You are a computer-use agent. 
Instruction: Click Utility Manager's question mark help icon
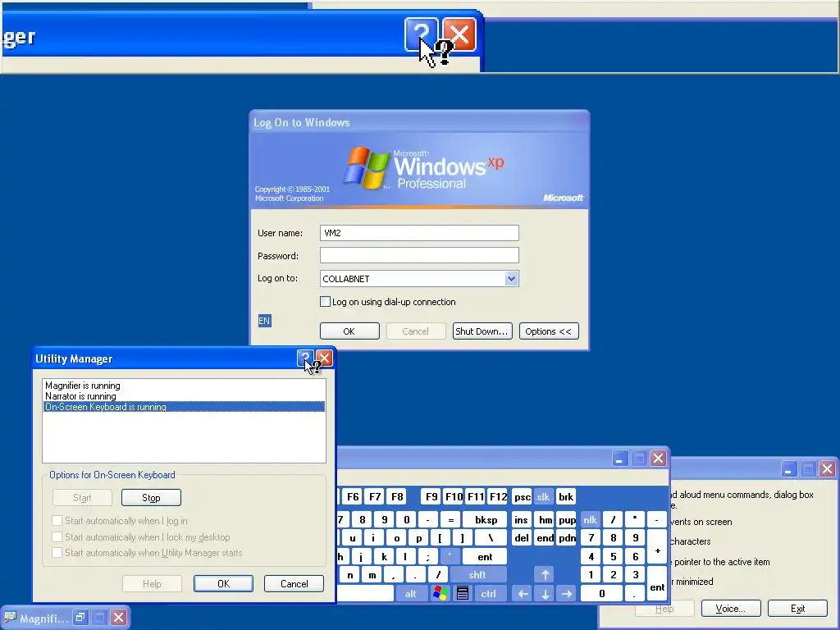click(304, 358)
